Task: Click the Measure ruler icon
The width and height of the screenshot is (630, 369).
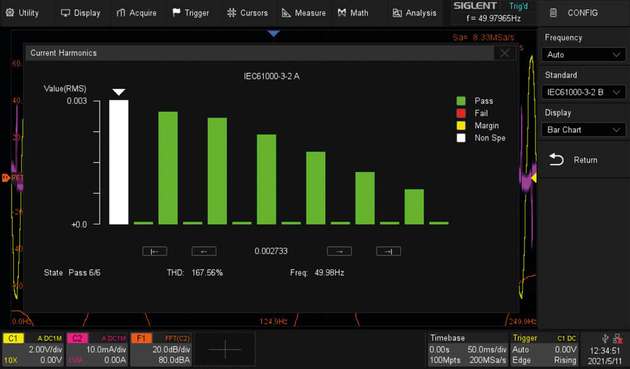Action: point(286,13)
